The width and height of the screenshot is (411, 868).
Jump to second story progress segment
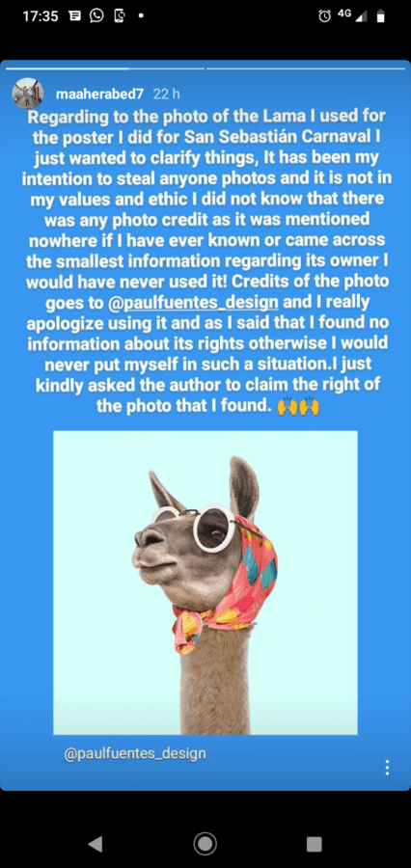click(x=306, y=68)
